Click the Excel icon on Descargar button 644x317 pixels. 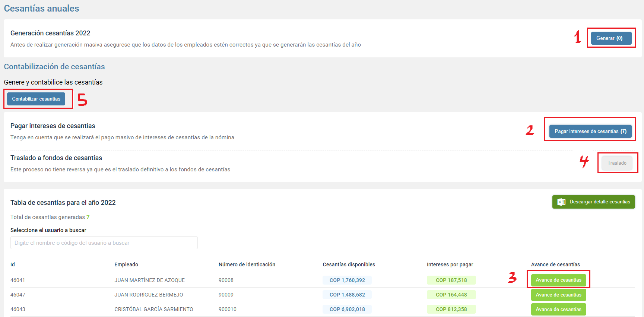[561, 202]
